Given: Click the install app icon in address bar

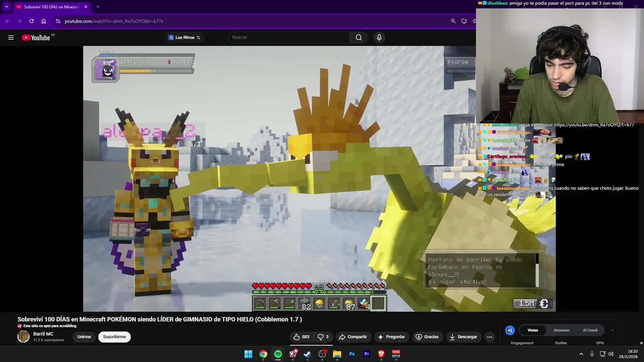Looking at the screenshot, I should 464,21.
